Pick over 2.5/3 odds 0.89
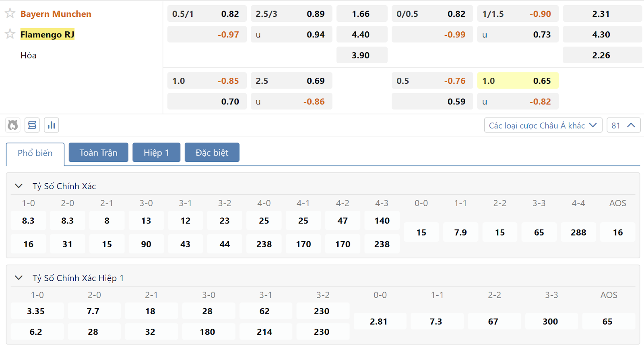The image size is (644, 346). 291,14
